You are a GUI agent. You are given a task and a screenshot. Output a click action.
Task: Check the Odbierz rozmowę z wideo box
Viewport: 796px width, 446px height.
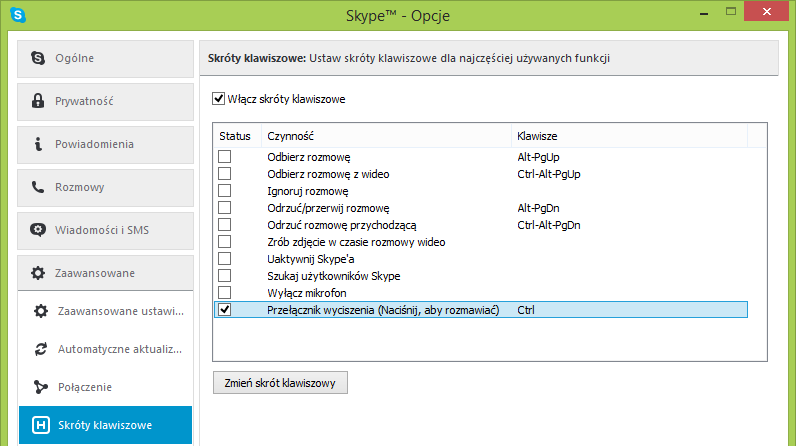pyautogui.click(x=224, y=174)
